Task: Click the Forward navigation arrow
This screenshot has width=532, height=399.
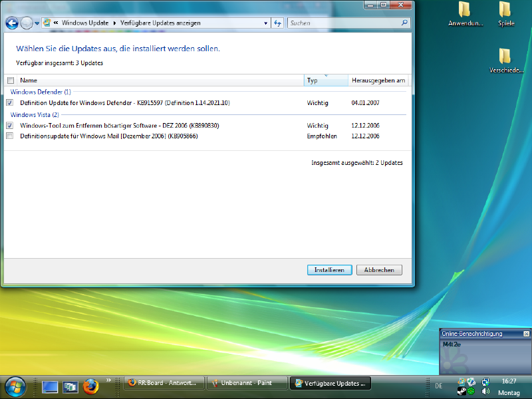Action: click(27, 23)
